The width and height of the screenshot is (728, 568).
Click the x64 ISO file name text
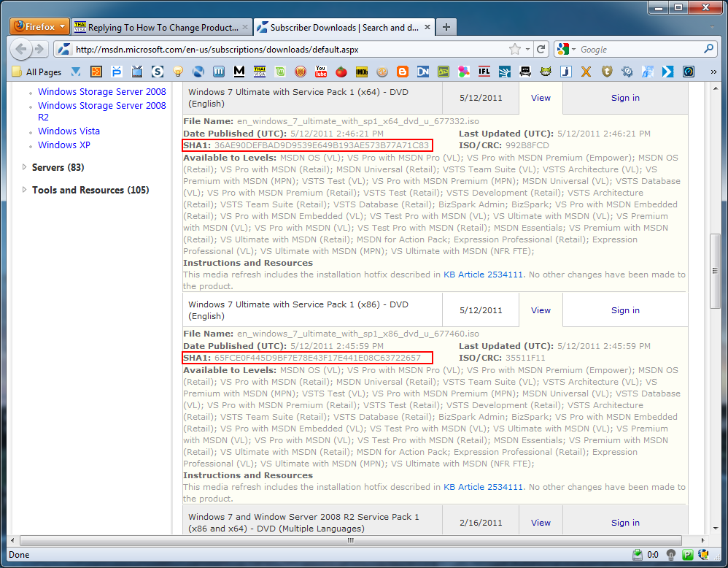tap(358, 121)
